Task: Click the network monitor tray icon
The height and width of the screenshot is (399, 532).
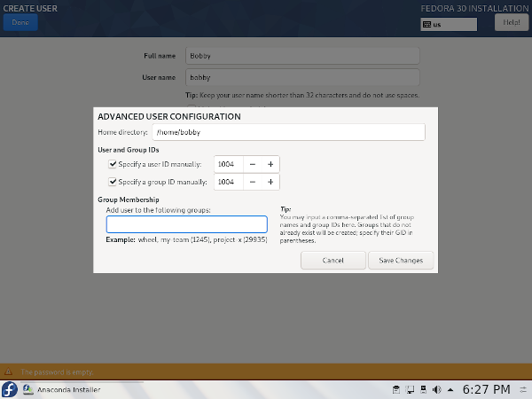Action: (x=409, y=389)
